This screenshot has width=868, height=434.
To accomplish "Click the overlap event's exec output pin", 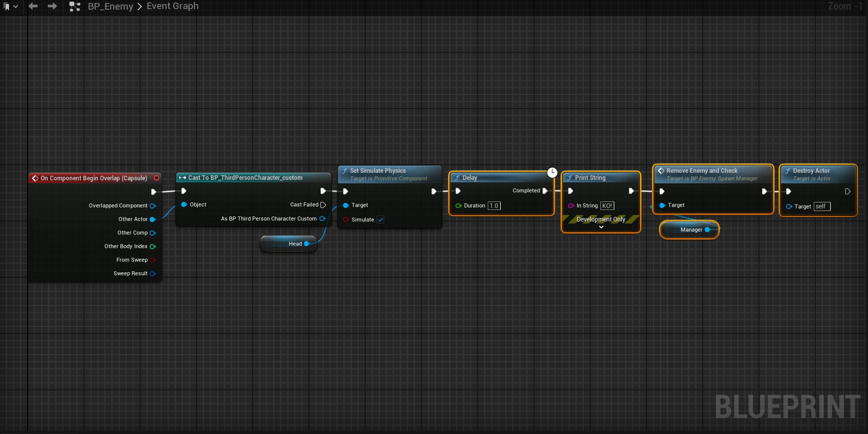I will [x=154, y=192].
